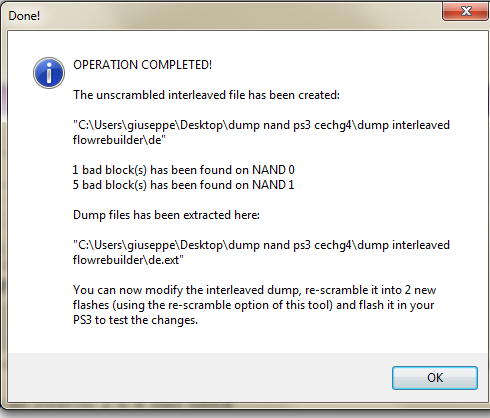The height and width of the screenshot is (418, 490).
Task: Click the number "5" in the bad block count
Action: click(76, 185)
